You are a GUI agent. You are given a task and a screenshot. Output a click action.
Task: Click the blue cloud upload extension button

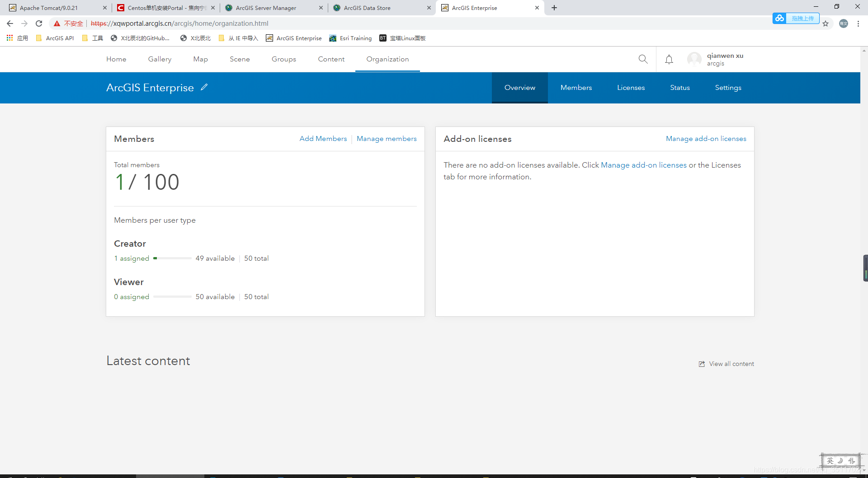pyautogui.click(x=796, y=18)
